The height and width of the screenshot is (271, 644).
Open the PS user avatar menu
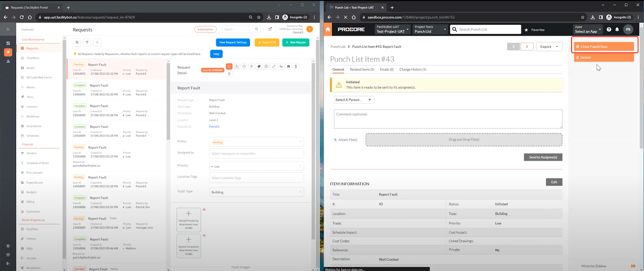click(628, 29)
